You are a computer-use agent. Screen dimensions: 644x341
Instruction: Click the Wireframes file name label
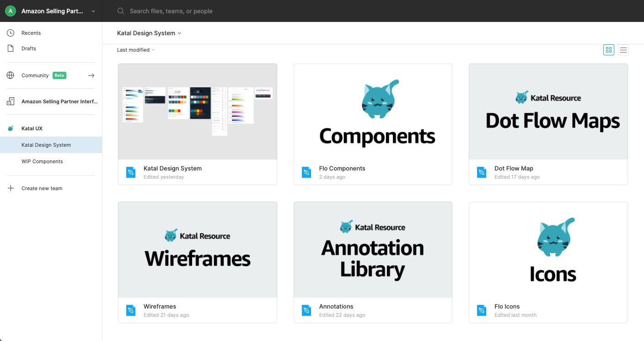pyautogui.click(x=160, y=306)
